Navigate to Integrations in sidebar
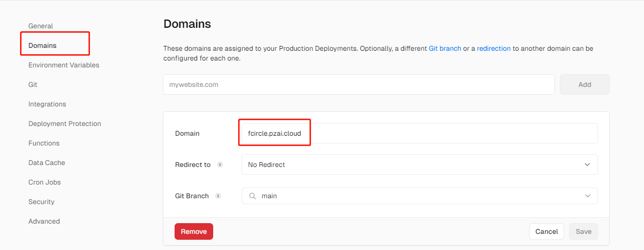Image resolution: width=644 pixels, height=250 pixels. pyautogui.click(x=47, y=104)
